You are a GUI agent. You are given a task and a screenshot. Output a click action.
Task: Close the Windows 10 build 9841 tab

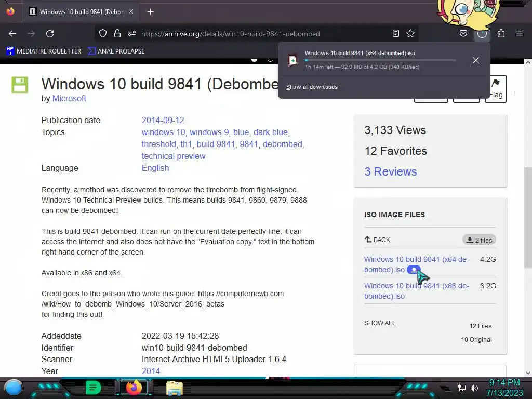pyautogui.click(x=131, y=11)
